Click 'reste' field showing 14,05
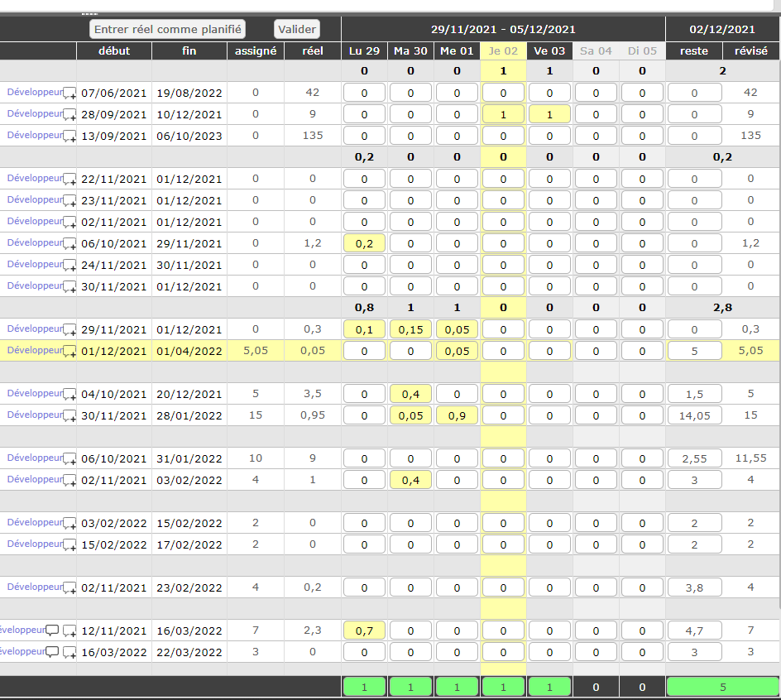Viewport: 781px width, 700px height. pyautogui.click(x=694, y=415)
